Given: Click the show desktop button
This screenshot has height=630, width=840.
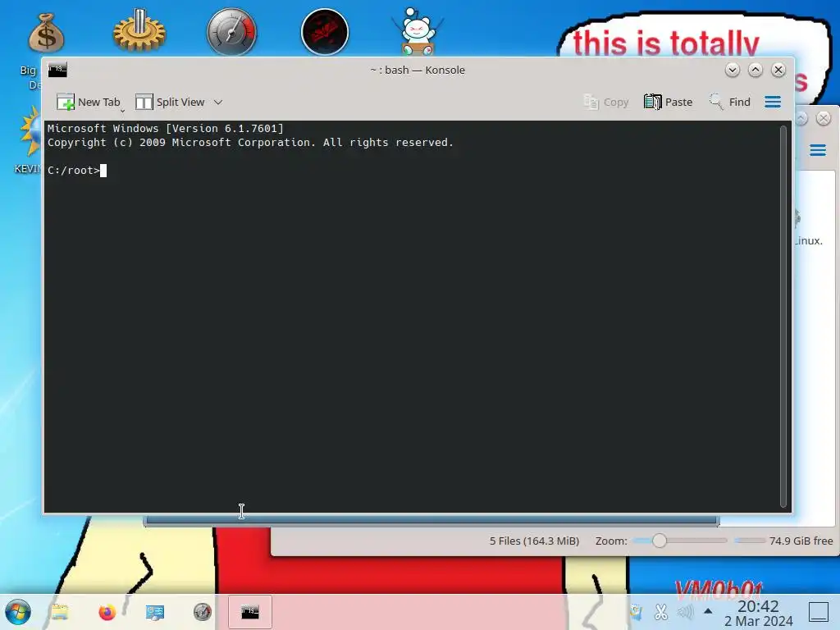Looking at the screenshot, I should coord(819,612).
